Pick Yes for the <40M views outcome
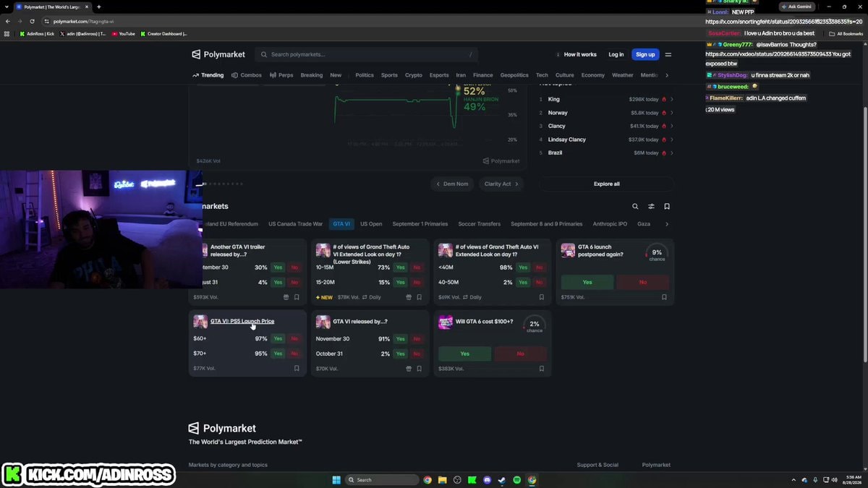Image resolution: width=868 pixels, height=488 pixels. pos(523,267)
